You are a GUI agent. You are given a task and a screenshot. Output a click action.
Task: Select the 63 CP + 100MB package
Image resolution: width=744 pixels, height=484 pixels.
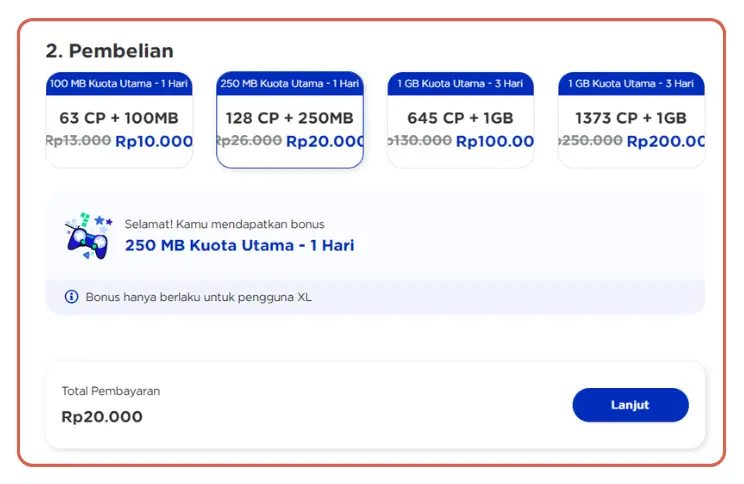pos(119,118)
